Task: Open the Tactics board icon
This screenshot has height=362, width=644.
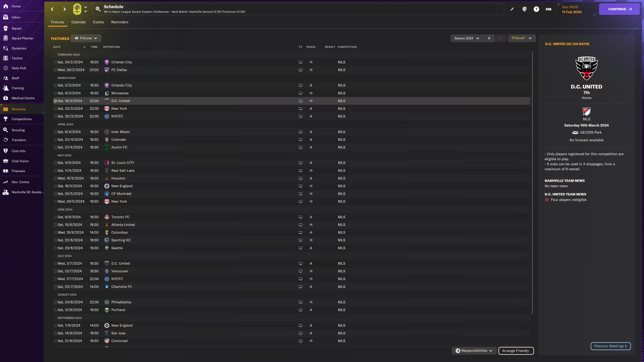Action: click(6, 58)
